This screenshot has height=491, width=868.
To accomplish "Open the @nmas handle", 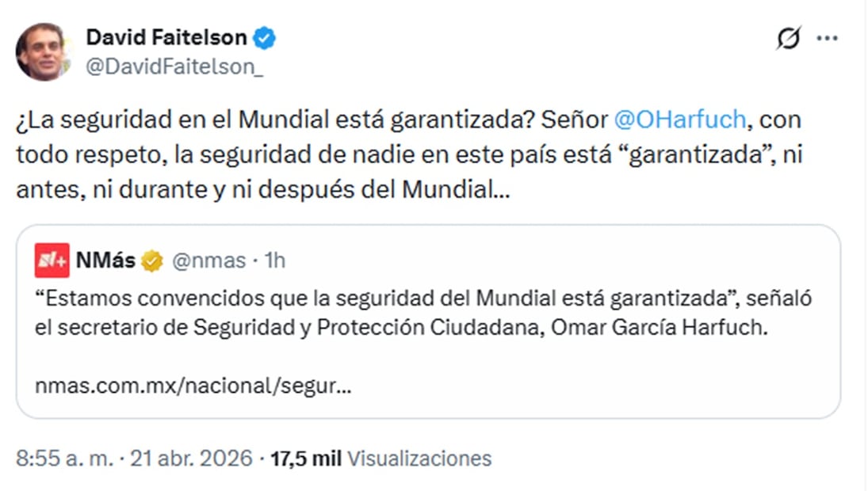I will click(203, 261).
